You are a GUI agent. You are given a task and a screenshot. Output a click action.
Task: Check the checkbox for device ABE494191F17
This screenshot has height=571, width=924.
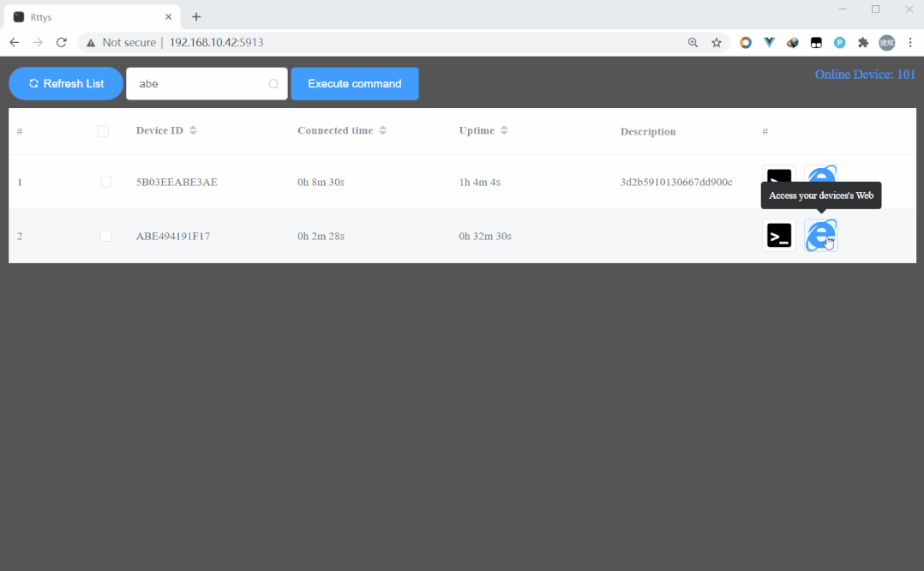(x=105, y=236)
